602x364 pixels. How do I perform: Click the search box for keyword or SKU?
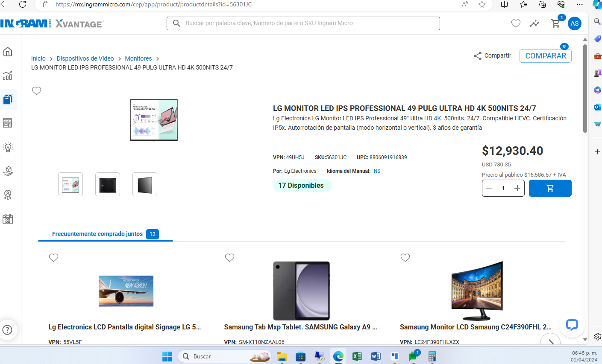303,23
